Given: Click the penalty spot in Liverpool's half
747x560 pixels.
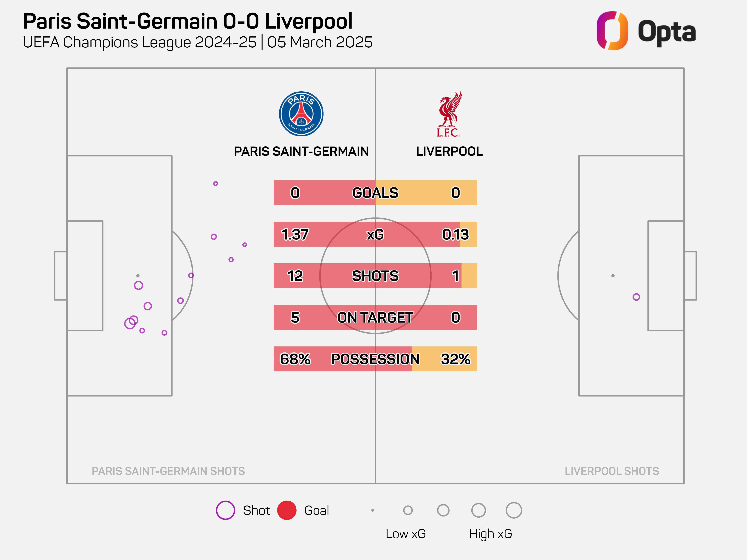Looking at the screenshot, I should pos(613,276).
